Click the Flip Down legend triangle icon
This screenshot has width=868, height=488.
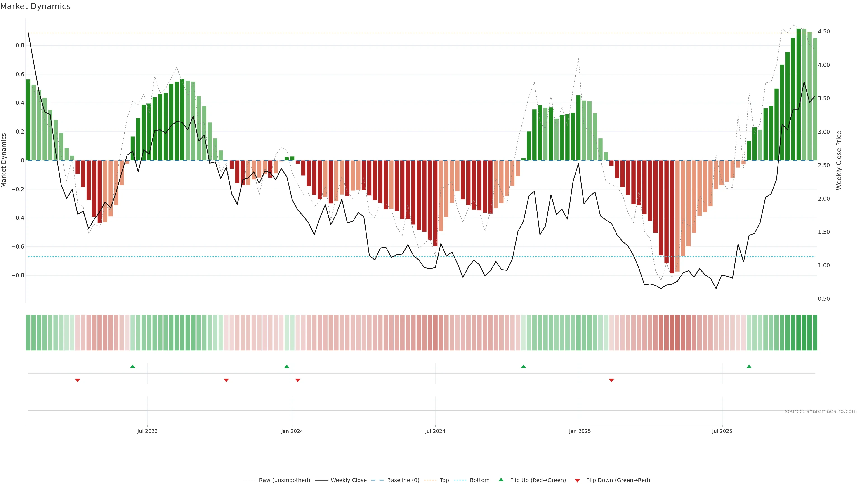pyautogui.click(x=577, y=480)
